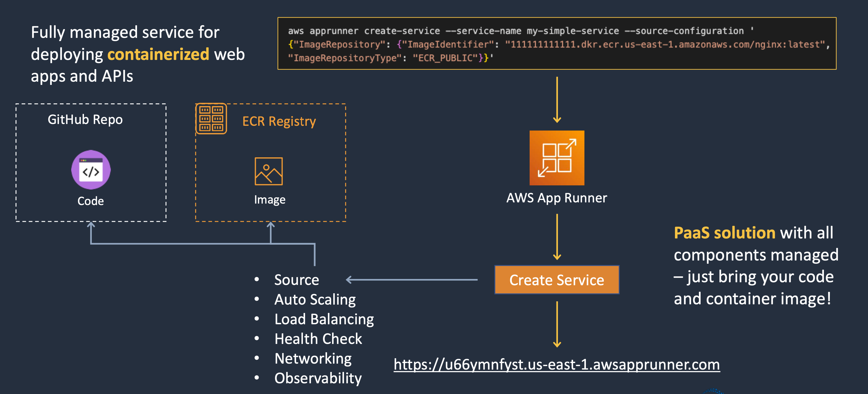This screenshot has height=394, width=868.
Task: Click the 'apps and APIs' text line
Action: click(x=82, y=76)
